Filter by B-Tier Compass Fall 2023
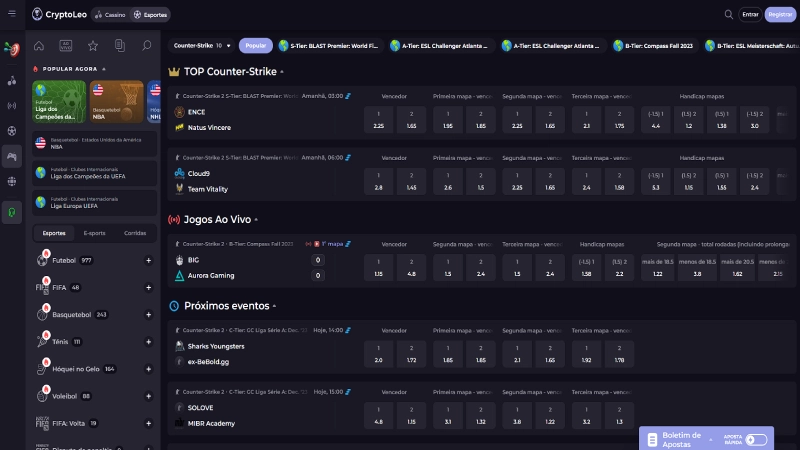The height and width of the screenshot is (450, 800). (x=655, y=45)
